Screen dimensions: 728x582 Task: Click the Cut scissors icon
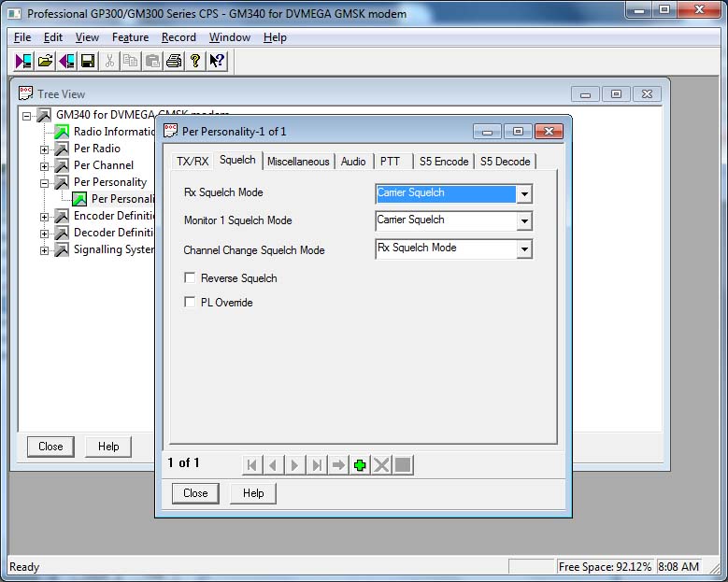[109, 61]
